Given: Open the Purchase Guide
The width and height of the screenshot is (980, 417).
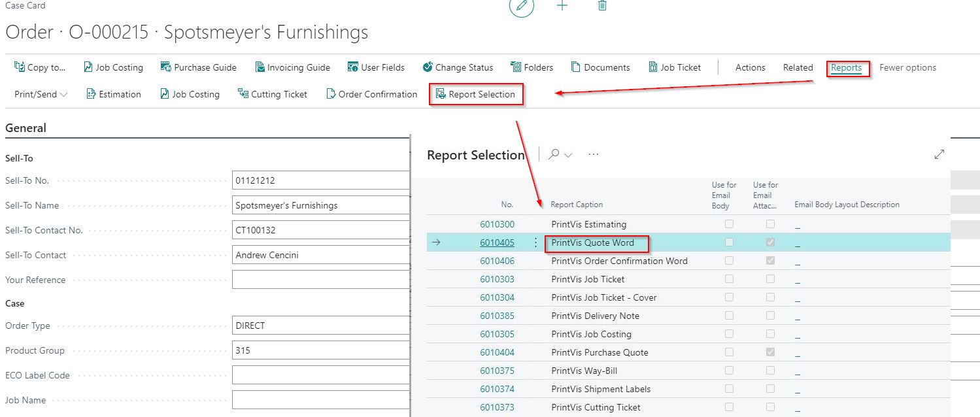Looking at the screenshot, I should pyautogui.click(x=199, y=67).
